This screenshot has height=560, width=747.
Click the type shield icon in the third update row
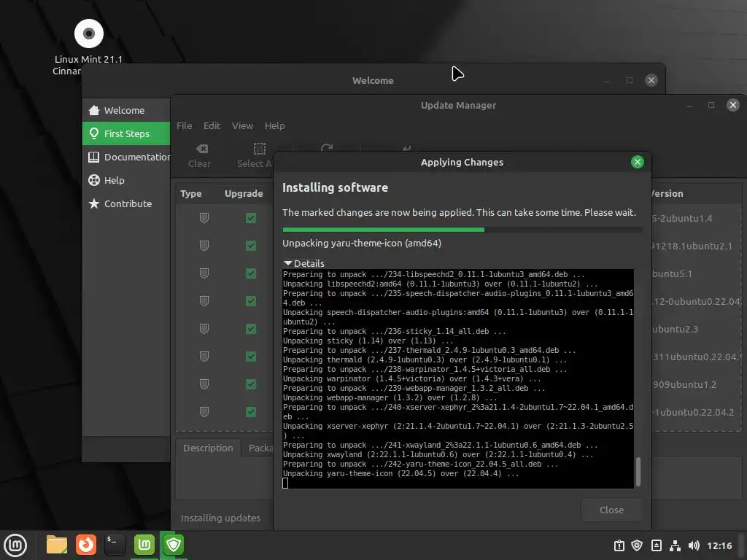[x=204, y=273]
